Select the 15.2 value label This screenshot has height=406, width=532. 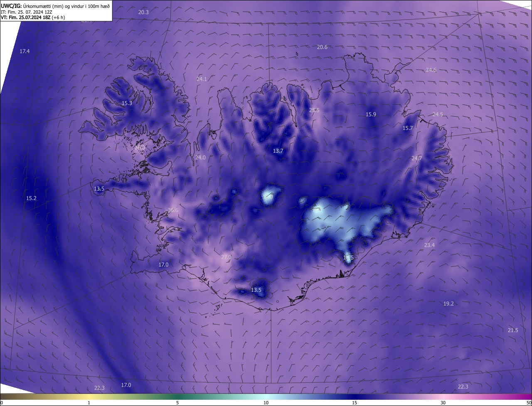tap(31, 198)
